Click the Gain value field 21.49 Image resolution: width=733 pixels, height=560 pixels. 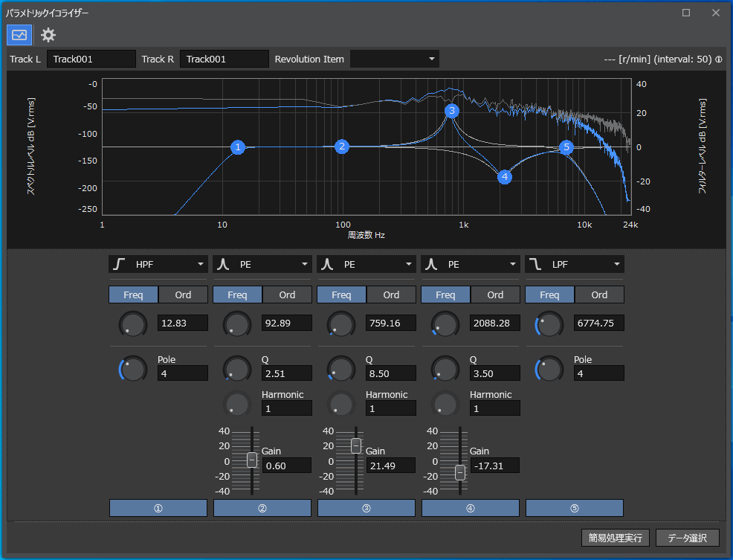pos(391,466)
